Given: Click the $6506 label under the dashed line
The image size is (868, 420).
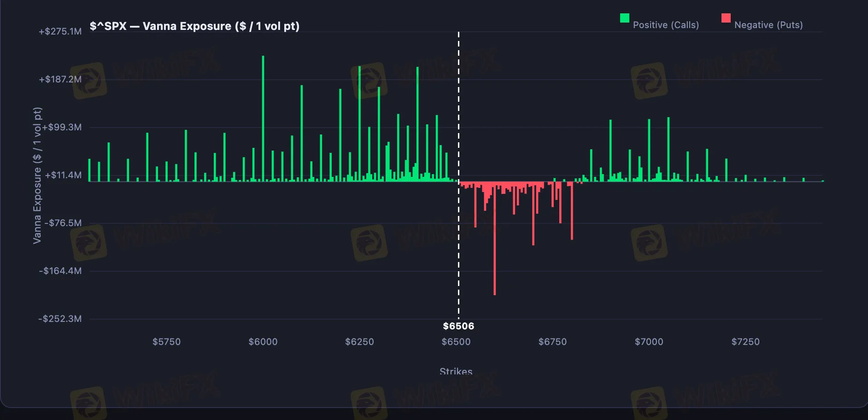Looking at the screenshot, I should (x=458, y=326).
